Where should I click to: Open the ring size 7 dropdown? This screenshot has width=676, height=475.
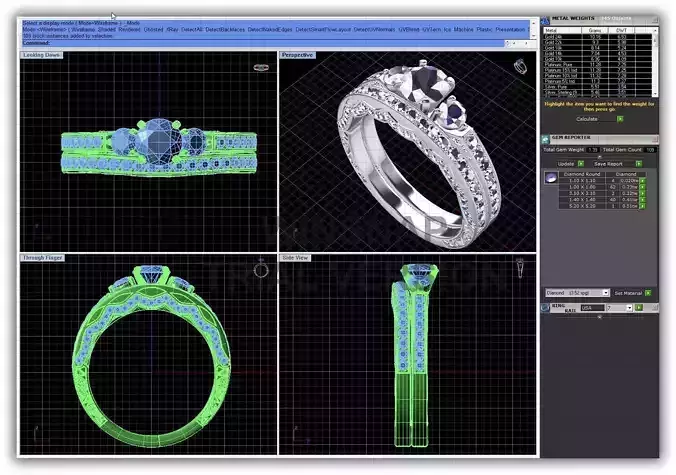(x=629, y=308)
